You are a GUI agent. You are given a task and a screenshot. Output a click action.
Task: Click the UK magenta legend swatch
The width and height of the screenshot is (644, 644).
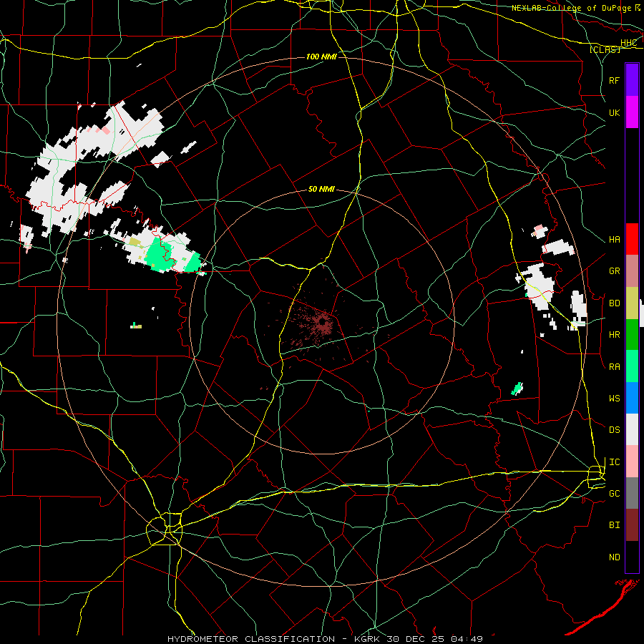632,112
